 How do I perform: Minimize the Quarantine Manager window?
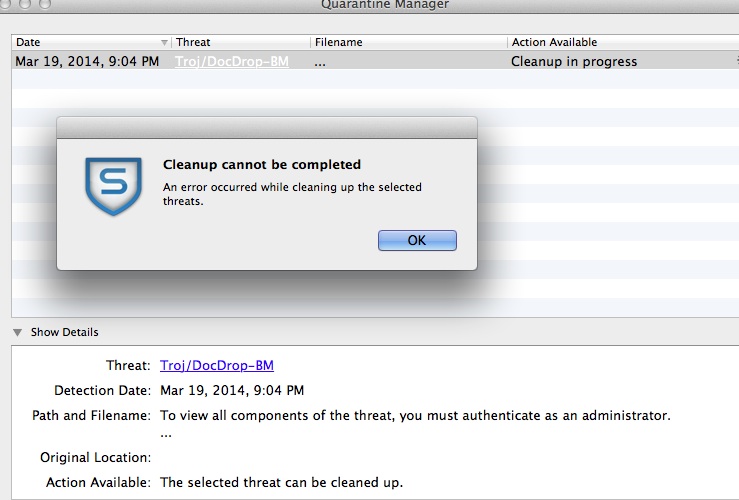(x=25, y=3)
